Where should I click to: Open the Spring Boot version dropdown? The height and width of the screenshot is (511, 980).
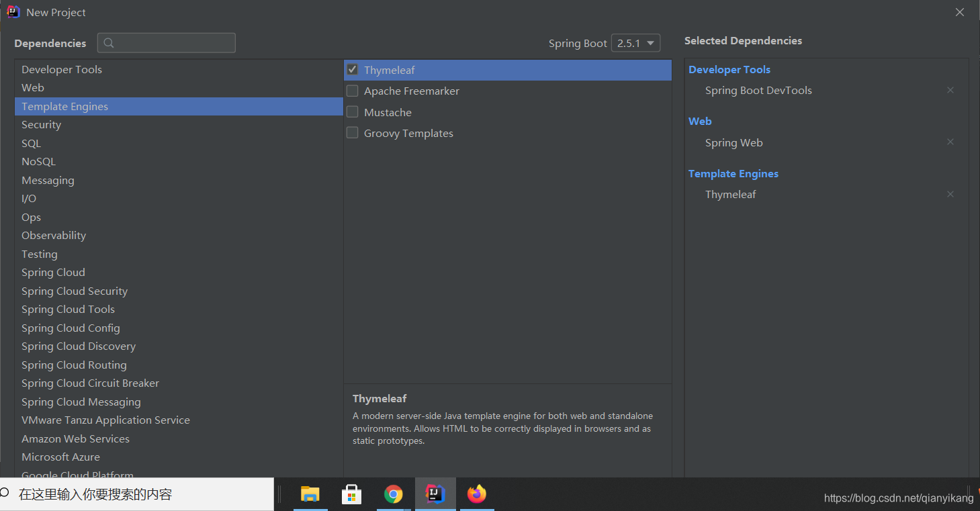click(635, 43)
